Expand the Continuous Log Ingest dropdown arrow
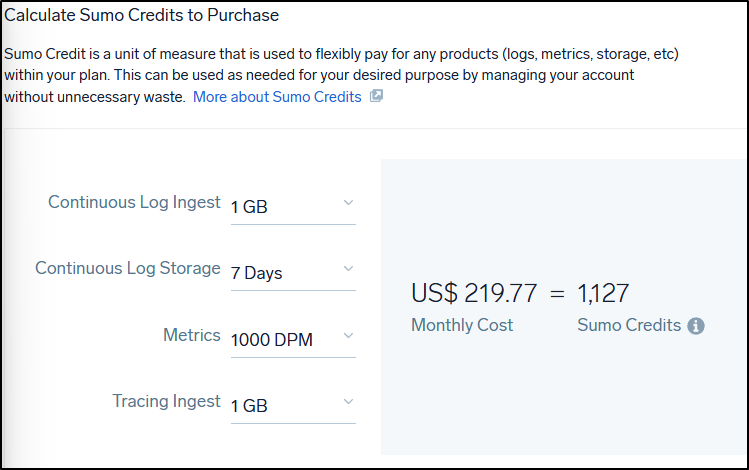This screenshot has width=749, height=470. coord(348,203)
